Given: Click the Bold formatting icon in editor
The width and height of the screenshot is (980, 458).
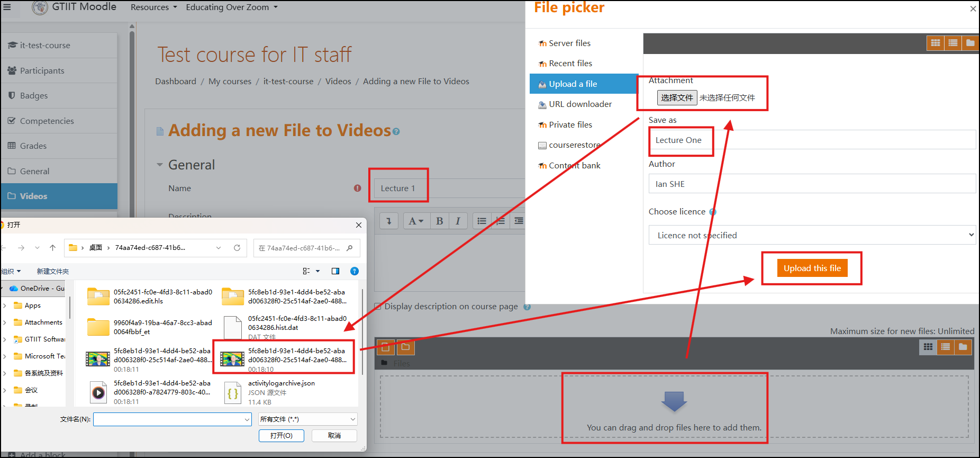Looking at the screenshot, I should coord(439,221).
